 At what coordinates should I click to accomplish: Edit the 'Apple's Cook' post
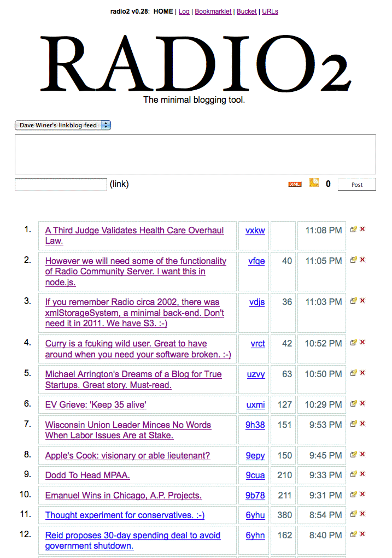click(x=354, y=454)
